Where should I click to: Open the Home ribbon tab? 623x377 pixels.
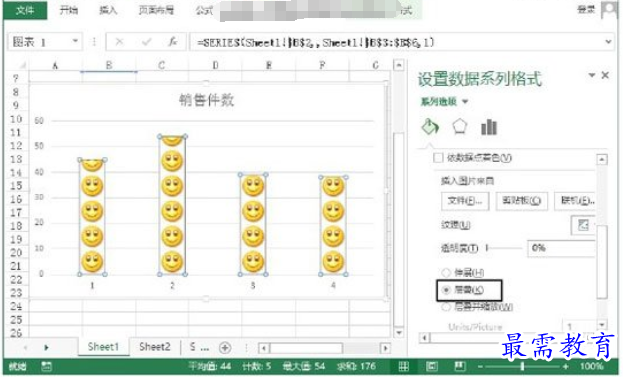pyautogui.click(x=69, y=10)
